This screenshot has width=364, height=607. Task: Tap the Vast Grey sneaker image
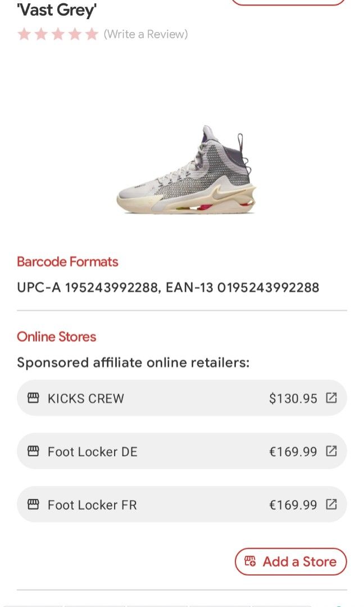pyautogui.click(x=186, y=170)
